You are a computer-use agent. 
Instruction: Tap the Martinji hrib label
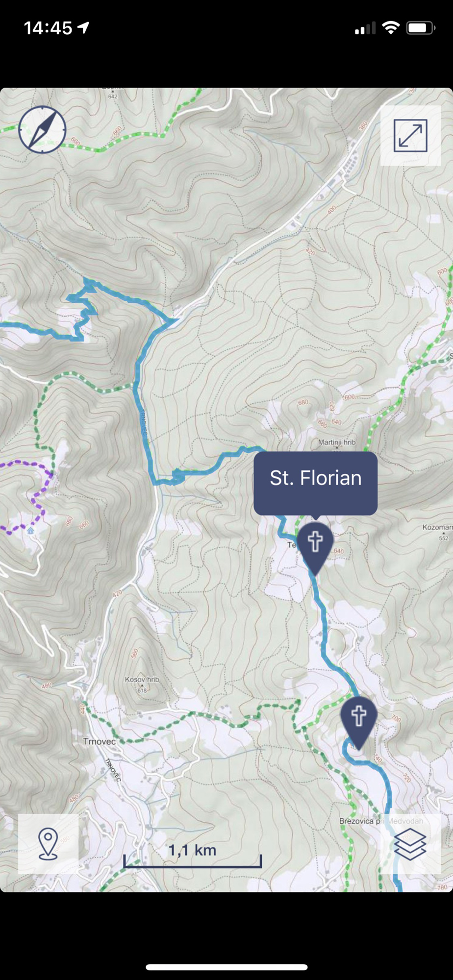click(337, 442)
